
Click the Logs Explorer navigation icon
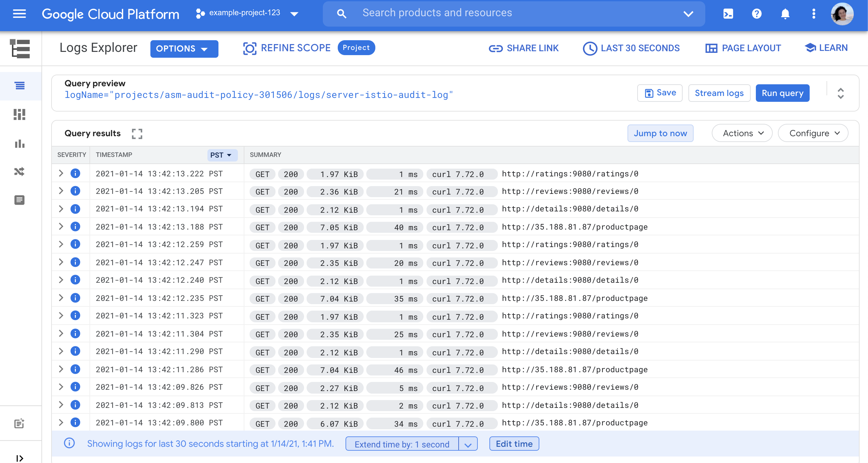[19, 86]
